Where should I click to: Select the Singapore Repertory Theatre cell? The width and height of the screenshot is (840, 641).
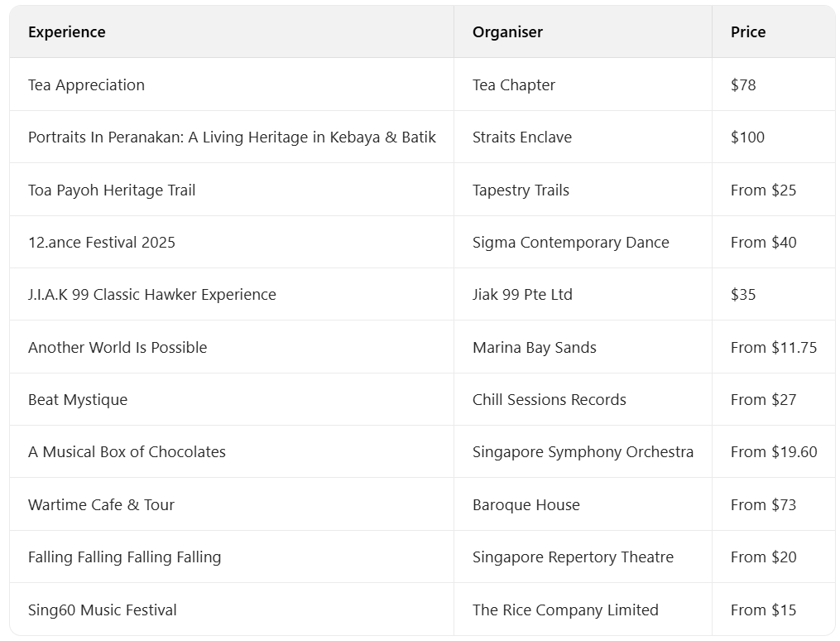[573, 557]
